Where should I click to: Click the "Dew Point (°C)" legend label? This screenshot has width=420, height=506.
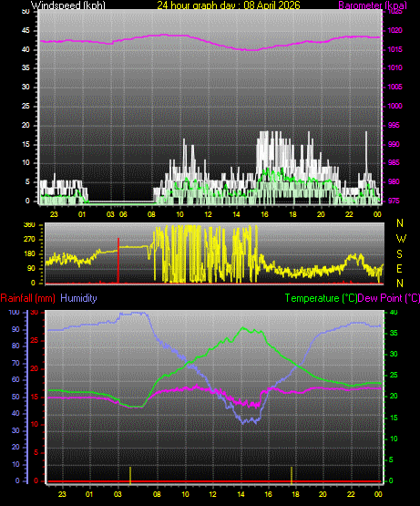point(389,298)
